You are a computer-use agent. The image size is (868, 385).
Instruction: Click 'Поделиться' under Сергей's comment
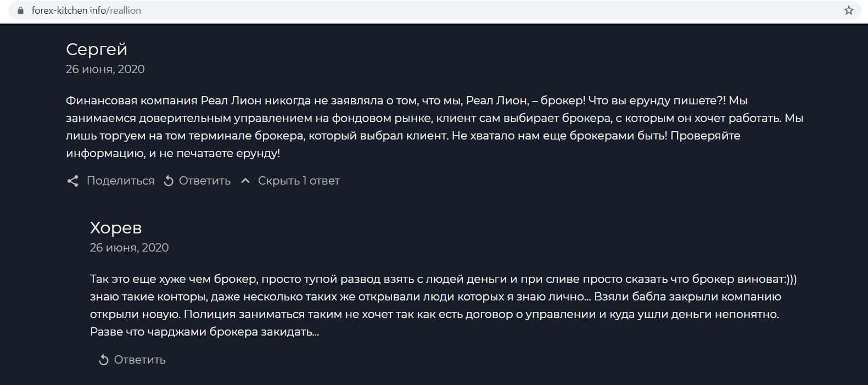point(120,181)
